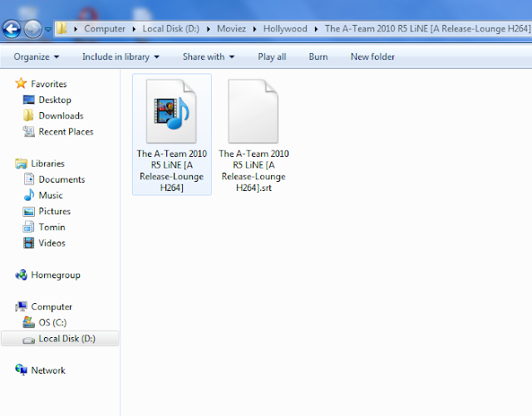Open Include in library dropdown
The width and height of the screenshot is (532, 416).
(x=121, y=56)
